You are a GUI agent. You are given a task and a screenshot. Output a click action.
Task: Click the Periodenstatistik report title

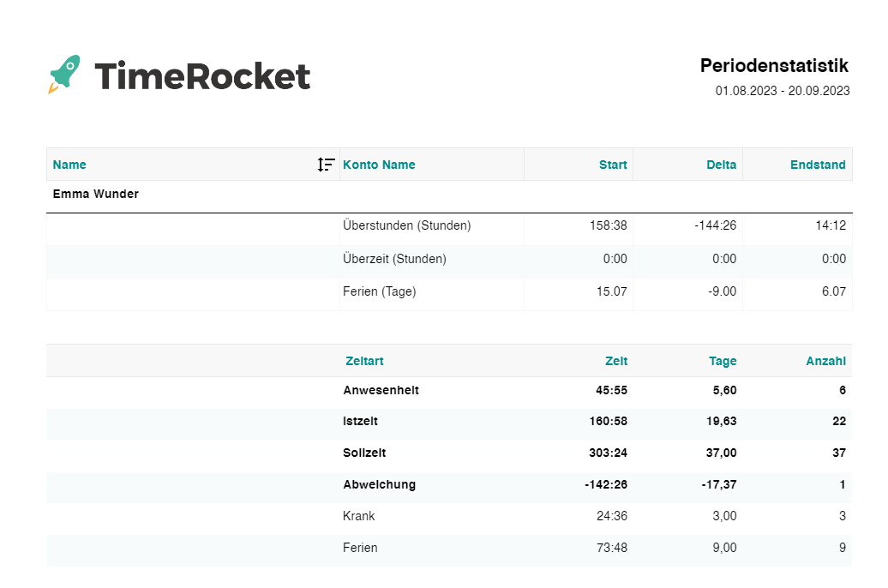point(774,66)
